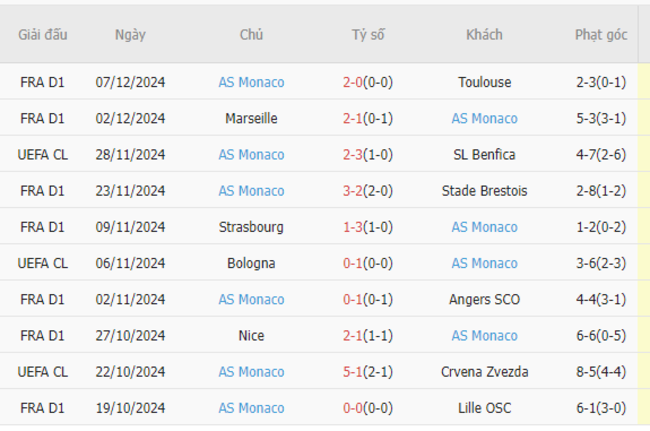The image size is (650, 431).
Task: Click the Tỷ số column header
Action: pos(368,35)
